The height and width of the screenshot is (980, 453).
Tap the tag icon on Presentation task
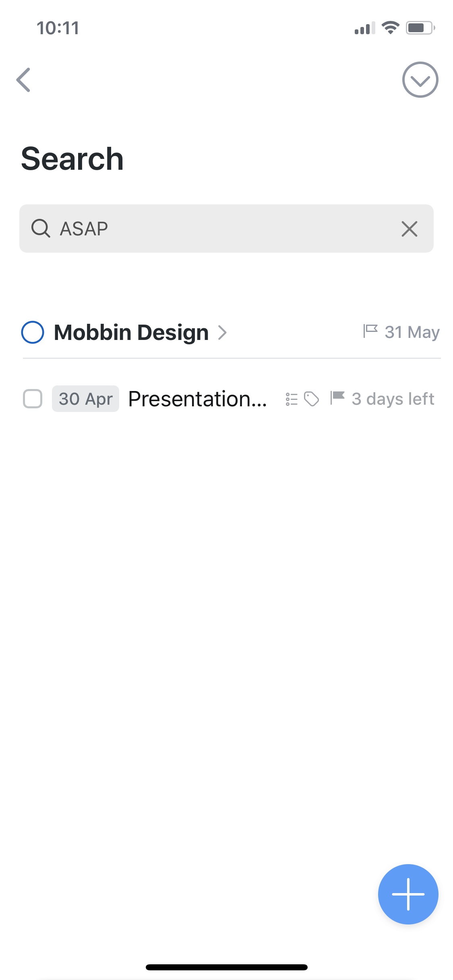312,399
